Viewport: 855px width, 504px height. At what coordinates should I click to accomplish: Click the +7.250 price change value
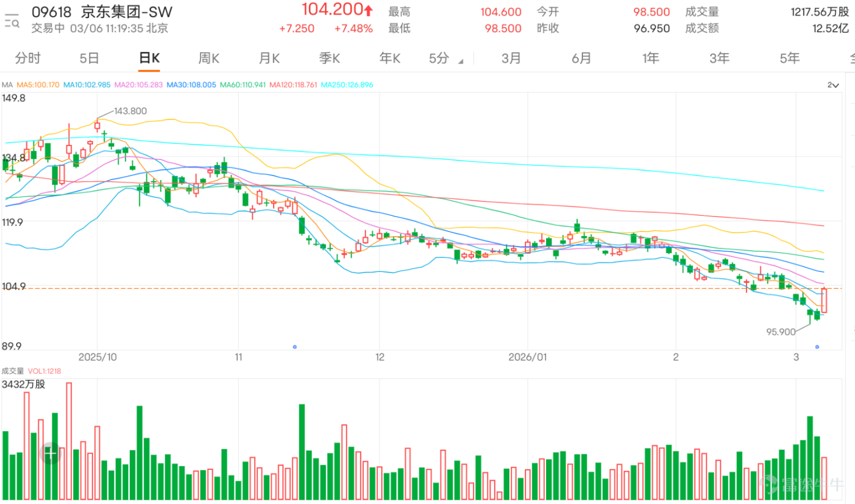297,28
